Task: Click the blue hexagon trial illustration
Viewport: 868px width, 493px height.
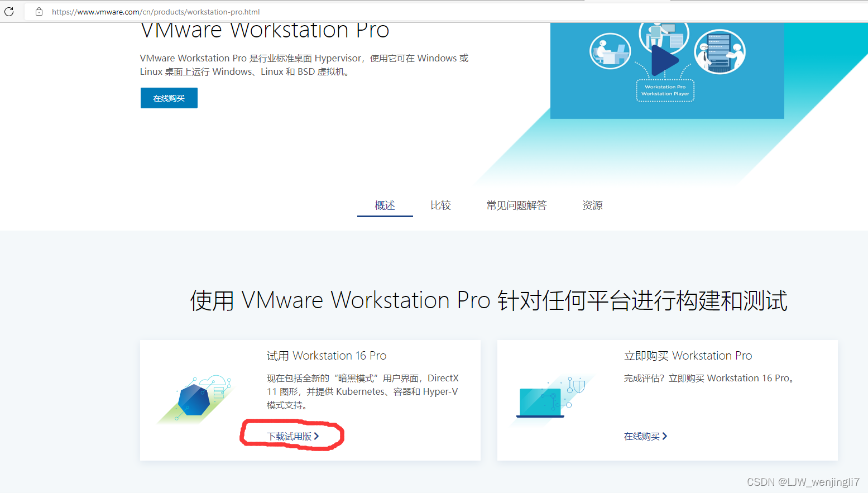Action: click(195, 399)
